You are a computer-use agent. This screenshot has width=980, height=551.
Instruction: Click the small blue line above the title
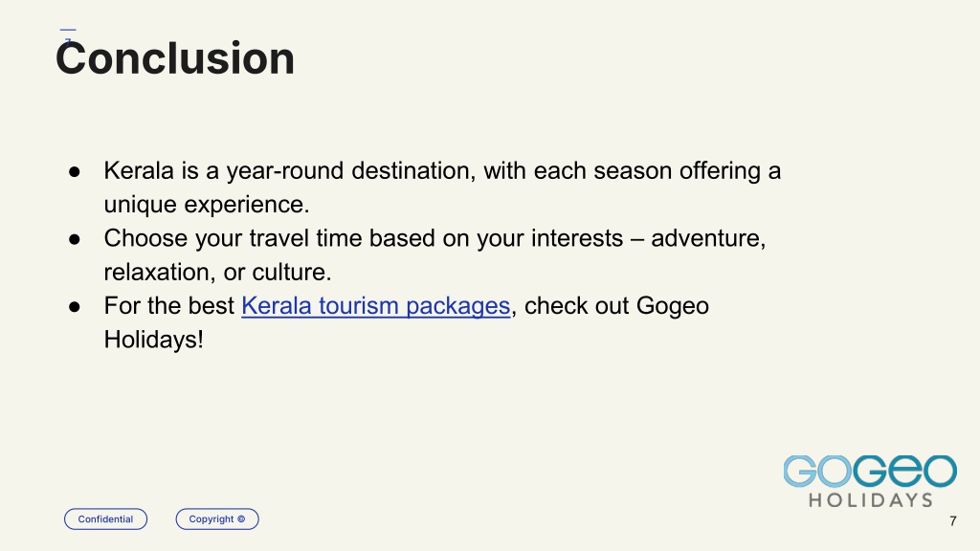(x=68, y=30)
